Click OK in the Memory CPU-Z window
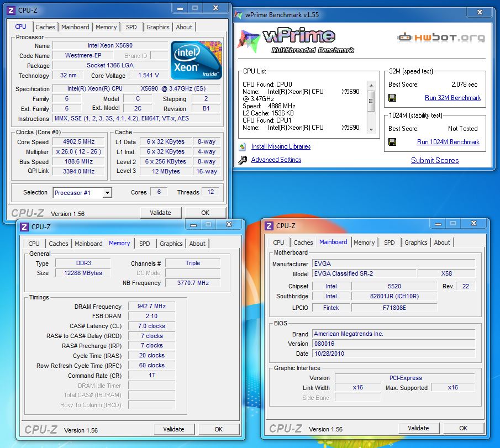This screenshot has height=448, width=500. pyautogui.click(x=218, y=429)
